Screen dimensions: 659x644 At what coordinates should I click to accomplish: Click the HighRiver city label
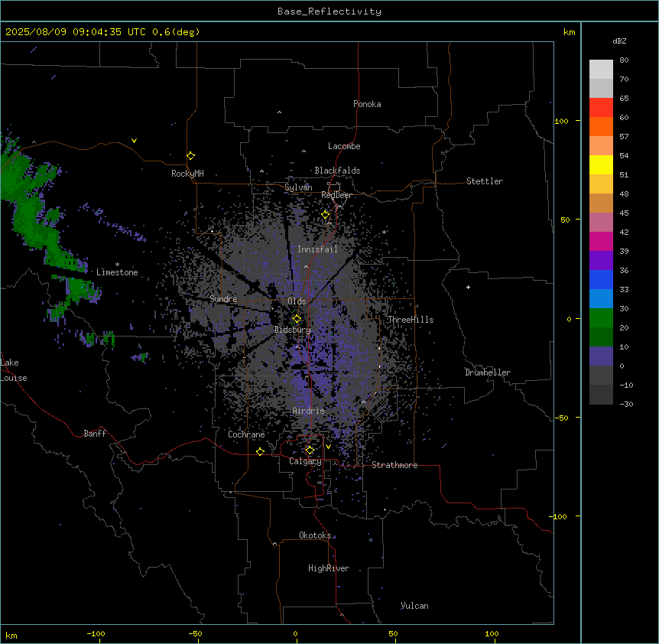point(329,568)
